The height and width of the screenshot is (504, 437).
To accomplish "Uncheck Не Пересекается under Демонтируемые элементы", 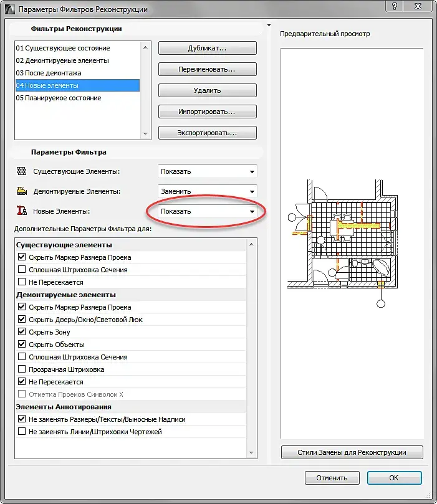I will (22, 381).
